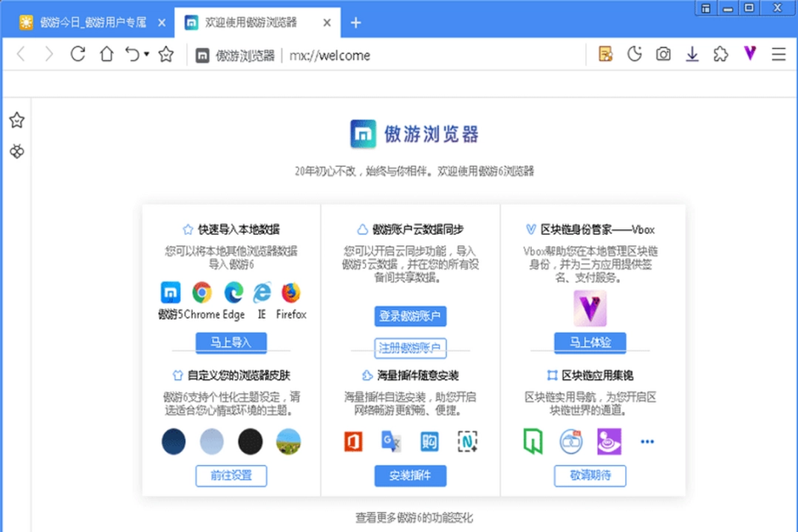Select the landscape browser skin swatch

pyautogui.click(x=287, y=441)
